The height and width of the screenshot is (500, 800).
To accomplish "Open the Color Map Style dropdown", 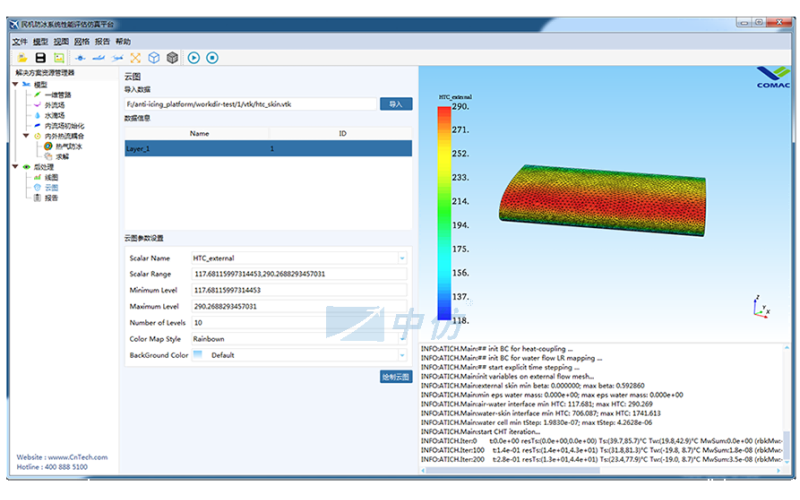I will tap(402, 339).
